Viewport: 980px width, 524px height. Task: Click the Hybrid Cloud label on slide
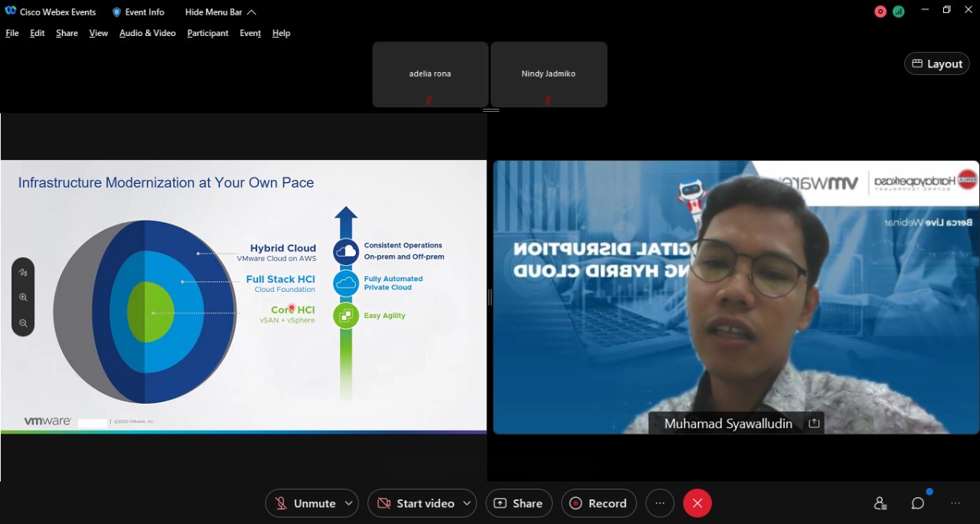tap(283, 248)
